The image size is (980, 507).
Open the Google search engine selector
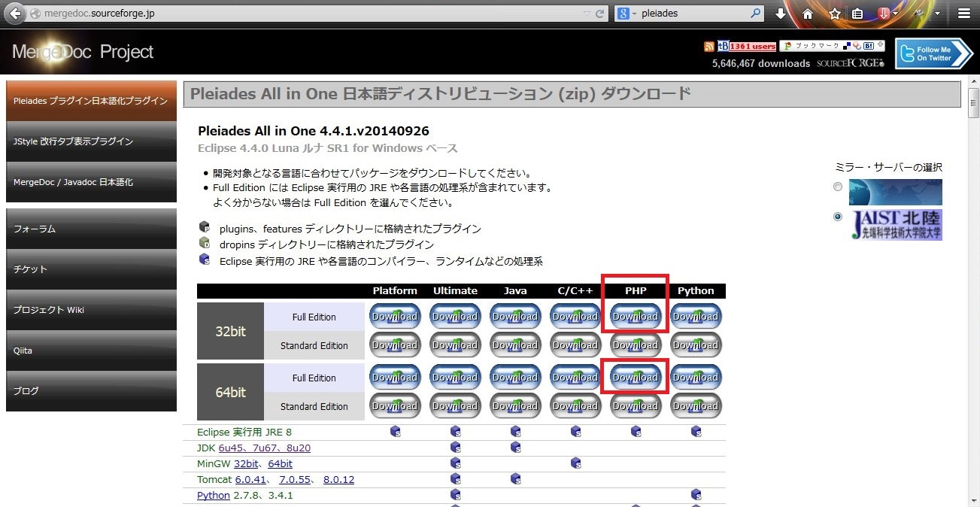tap(627, 14)
